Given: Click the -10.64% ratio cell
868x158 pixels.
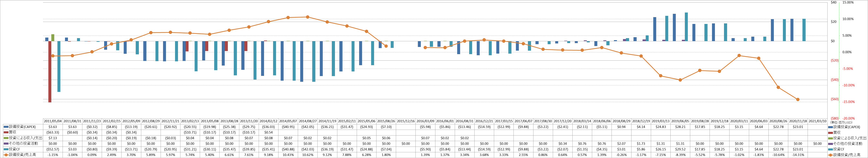Looking at the screenshot, I should pyautogui.click(x=778, y=155).
